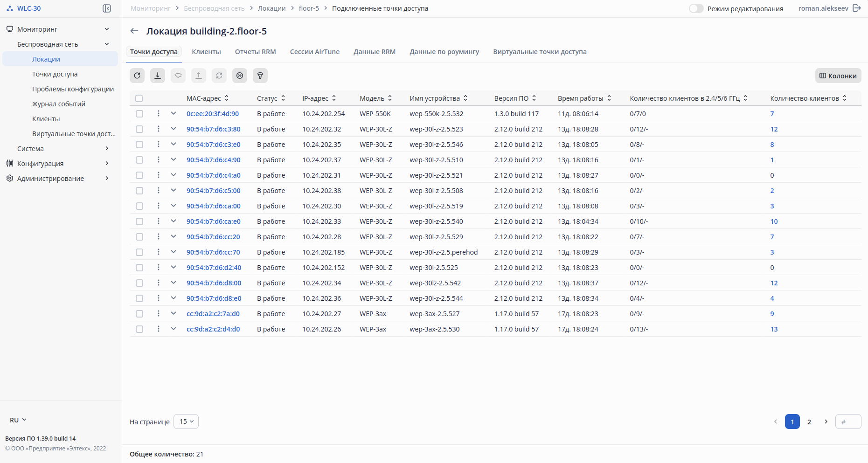Collapse the Мониторинг sidebar section
868x463 pixels.
point(107,29)
